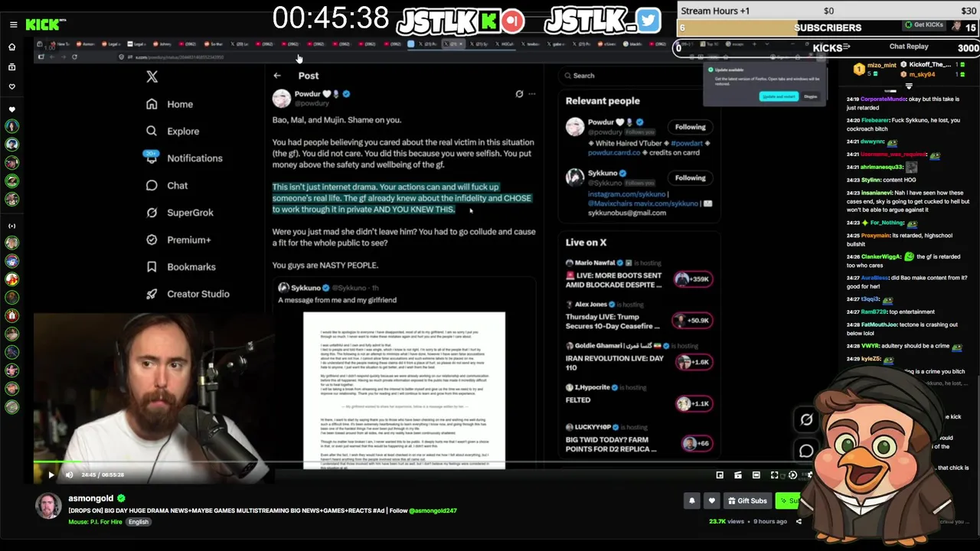Open the Browse icon in Kick sidebar
Screen dimensions: 980x551
(11, 67)
